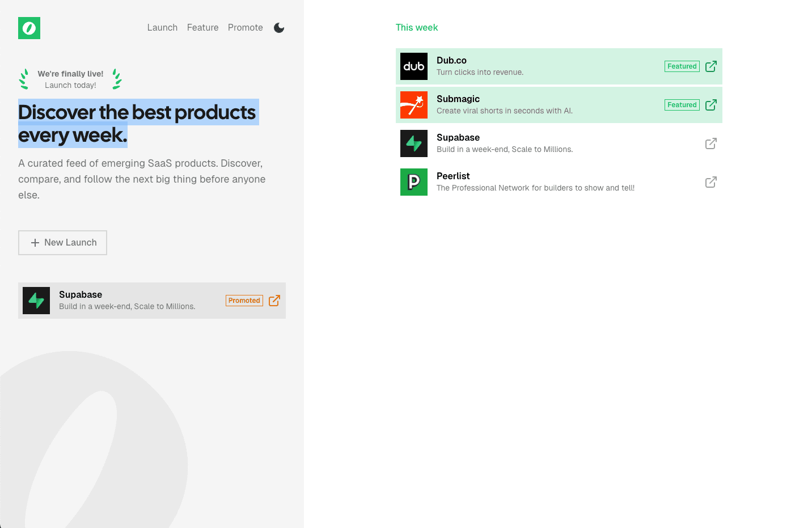Open Submagic via its external link icon
The width and height of the screenshot is (812, 528).
click(710, 105)
